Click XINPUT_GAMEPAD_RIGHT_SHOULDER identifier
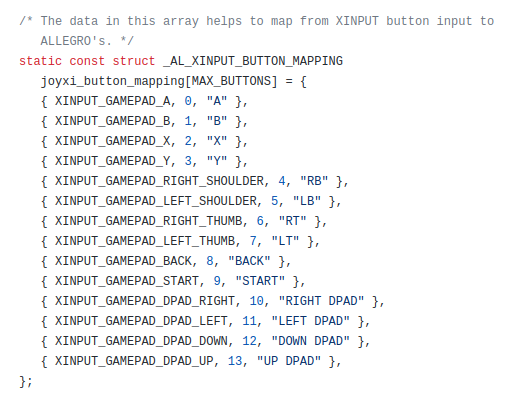This screenshot has height=405, width=528. coord(160,181)
